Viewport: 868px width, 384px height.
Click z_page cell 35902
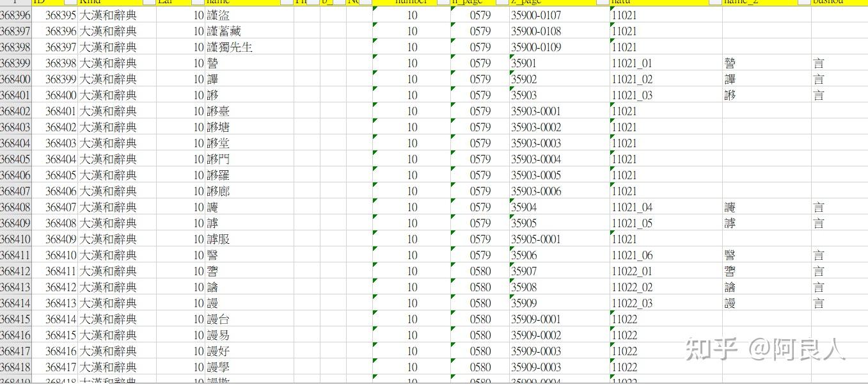pos(559,79)
